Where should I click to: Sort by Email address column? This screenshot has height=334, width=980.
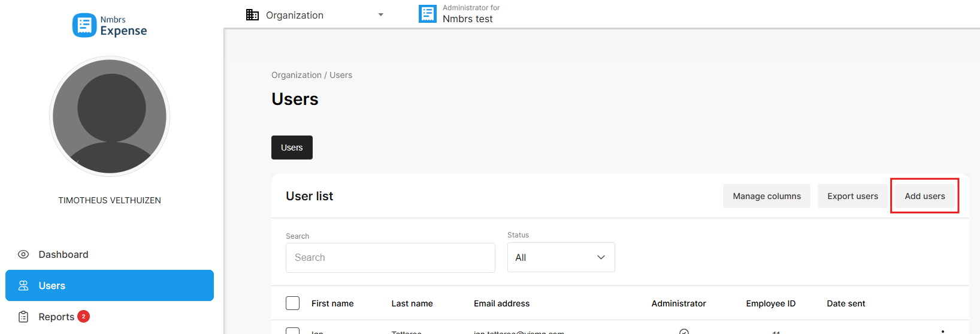(x=502, y=303)
